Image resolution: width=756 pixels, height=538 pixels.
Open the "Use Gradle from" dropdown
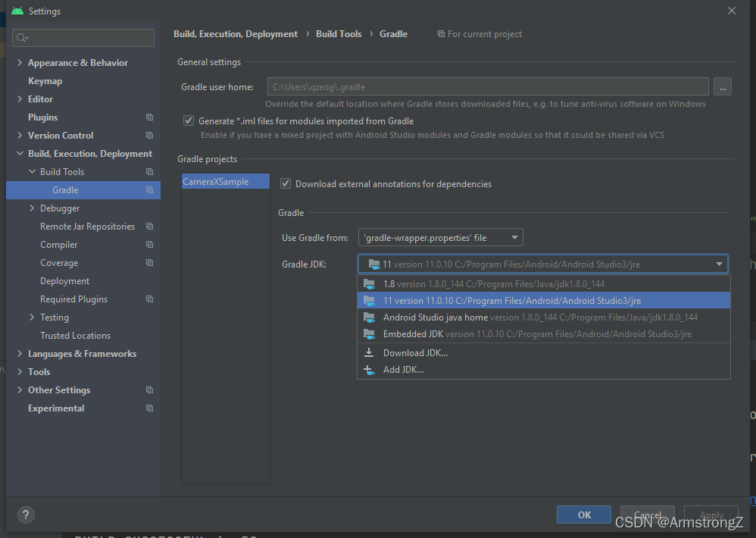439,236
